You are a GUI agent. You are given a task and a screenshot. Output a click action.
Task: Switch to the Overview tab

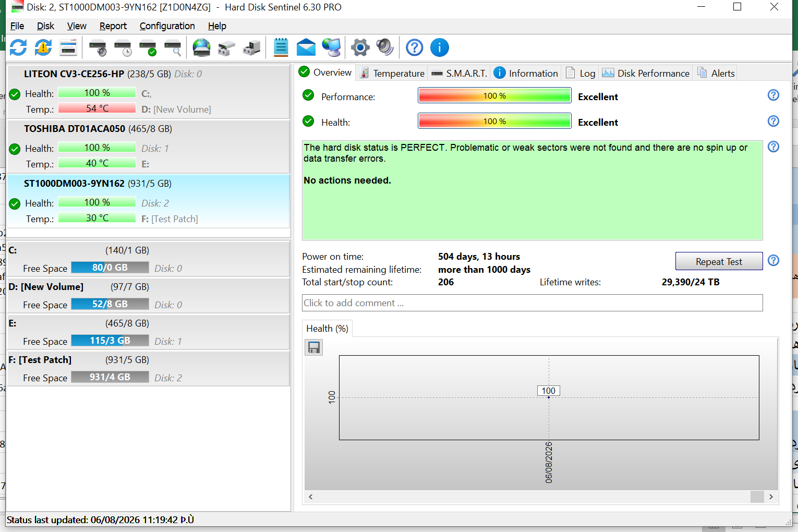(x=325, y=72)
